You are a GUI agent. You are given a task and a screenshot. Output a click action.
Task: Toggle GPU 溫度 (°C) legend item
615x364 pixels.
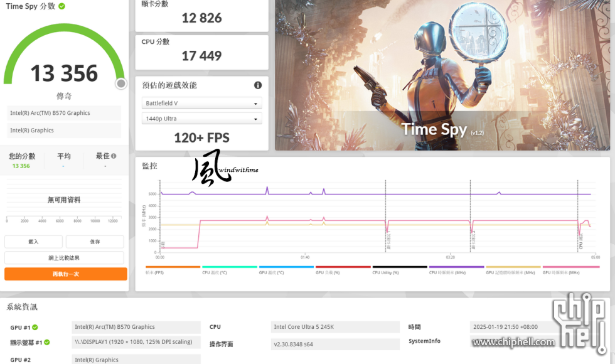286,270
